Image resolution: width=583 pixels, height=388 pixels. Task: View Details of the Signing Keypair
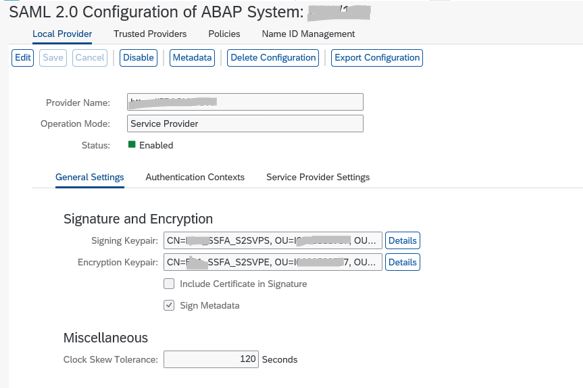click(x=403, y=240)
